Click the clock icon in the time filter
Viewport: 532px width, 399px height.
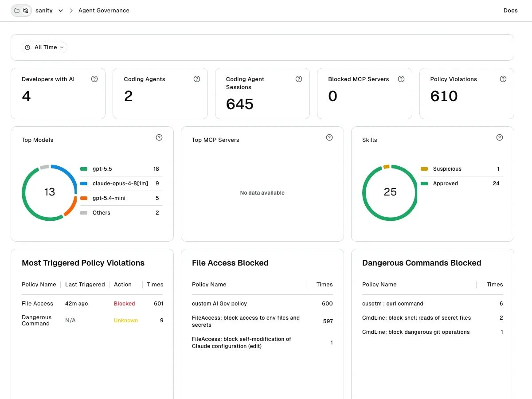tap(27, 47)
